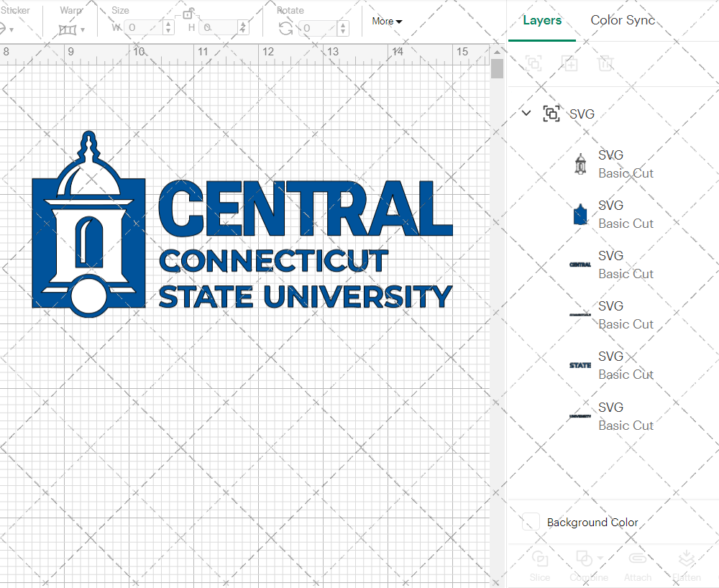Open the More options dropdown
The height and width of the screenshot is (588, 719).
click(x=386, y=22)
